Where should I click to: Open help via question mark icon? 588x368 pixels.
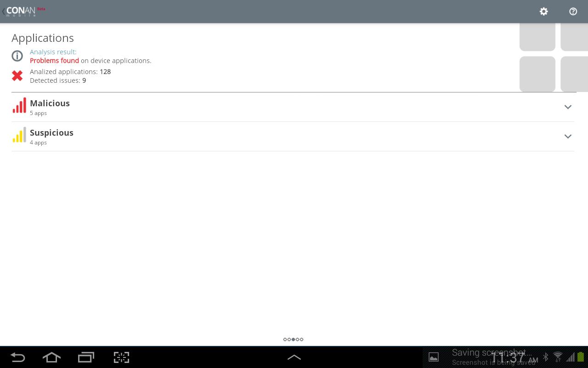[573, 11]
